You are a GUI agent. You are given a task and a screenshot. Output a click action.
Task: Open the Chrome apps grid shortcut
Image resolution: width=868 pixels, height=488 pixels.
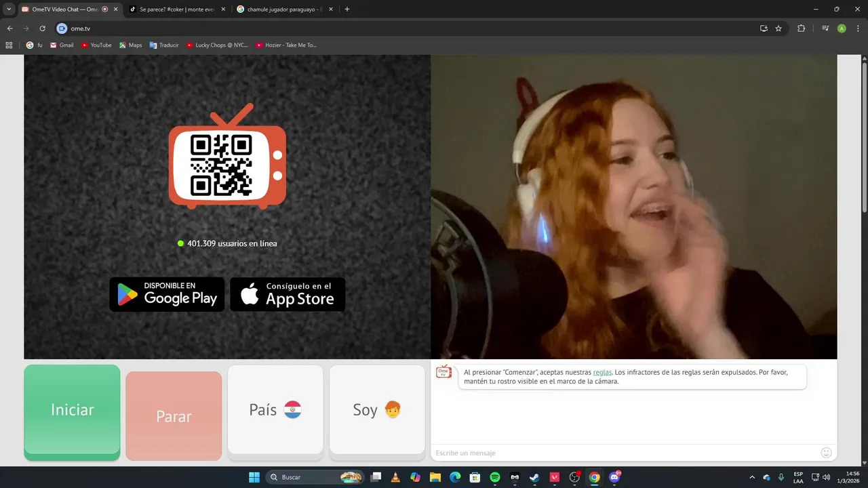9,45
